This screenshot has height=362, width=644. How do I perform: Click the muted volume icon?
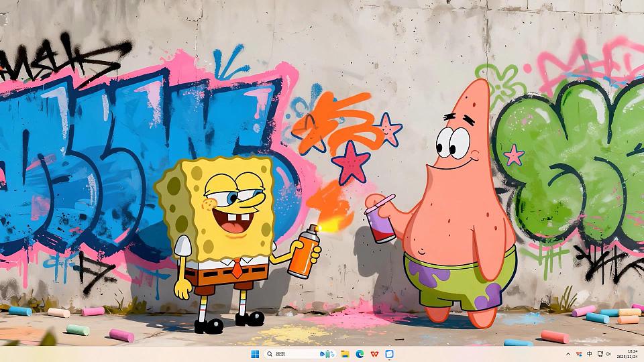click(x=608, y=354)
